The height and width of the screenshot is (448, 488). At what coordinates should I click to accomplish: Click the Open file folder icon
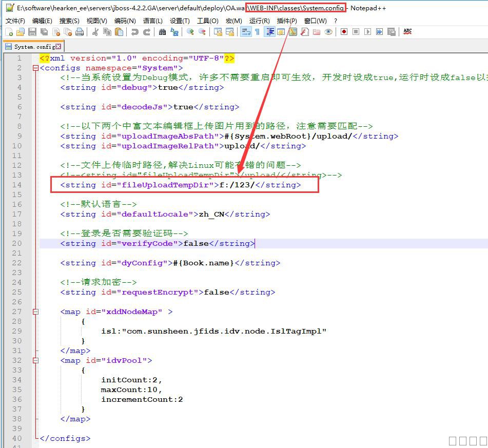tap(21, 32)
